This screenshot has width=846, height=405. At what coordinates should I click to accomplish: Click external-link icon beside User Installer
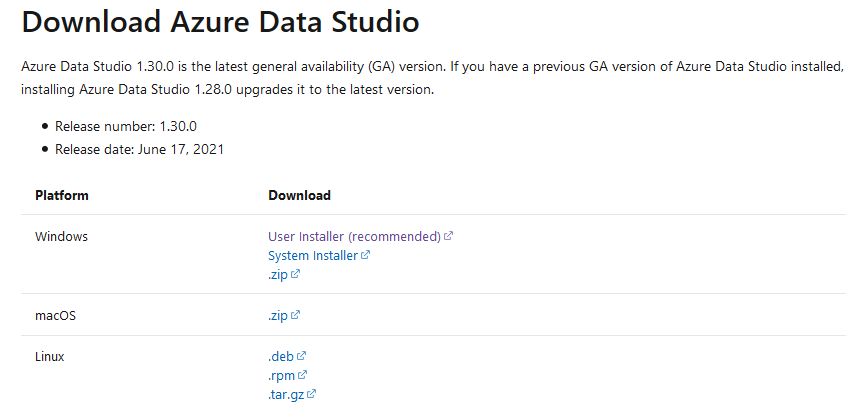pos(449,237)
